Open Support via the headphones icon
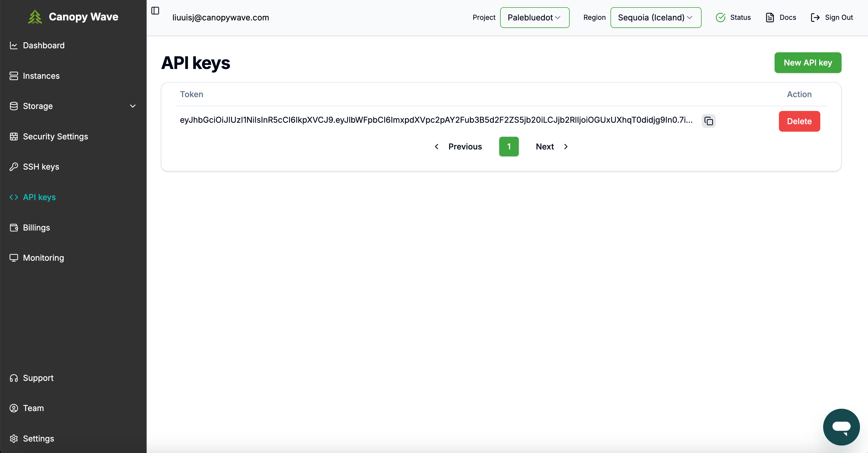 [14, 378]
